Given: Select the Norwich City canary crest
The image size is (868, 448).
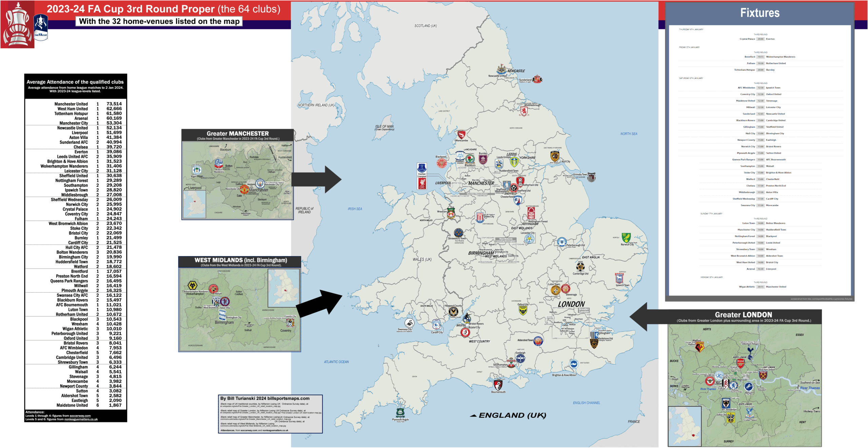Looking at the screenshot, I should [626, 237].
